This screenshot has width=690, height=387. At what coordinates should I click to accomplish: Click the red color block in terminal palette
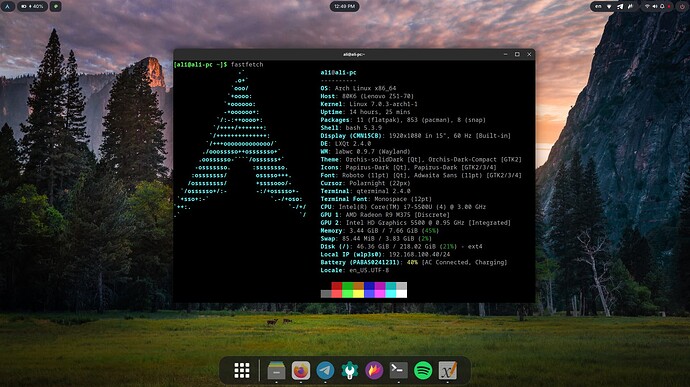point(337,286)
